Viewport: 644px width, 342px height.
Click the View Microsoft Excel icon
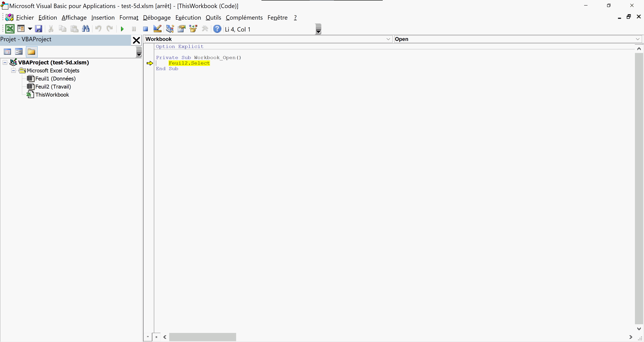pyautogui.click(x=10, y=29)
